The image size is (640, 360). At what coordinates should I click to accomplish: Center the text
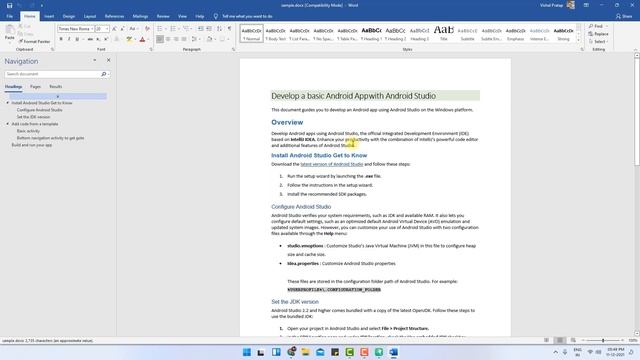coord(168,39)
